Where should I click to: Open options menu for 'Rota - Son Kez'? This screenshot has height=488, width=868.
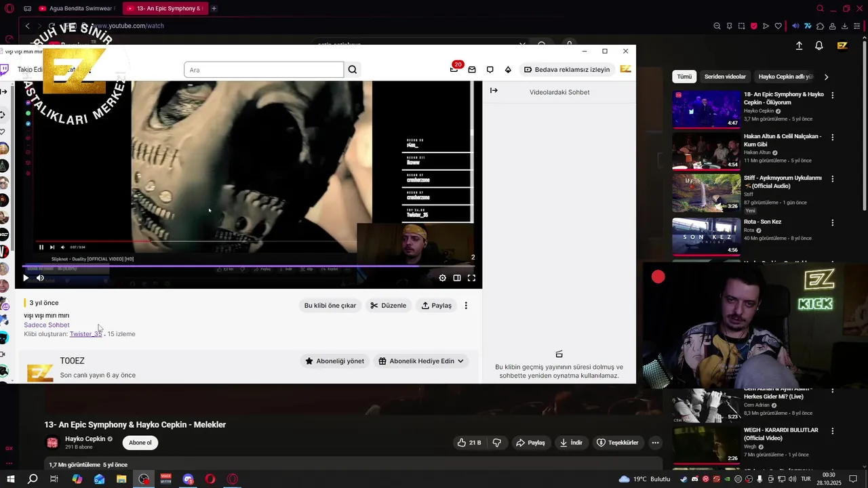click(833, 222)
